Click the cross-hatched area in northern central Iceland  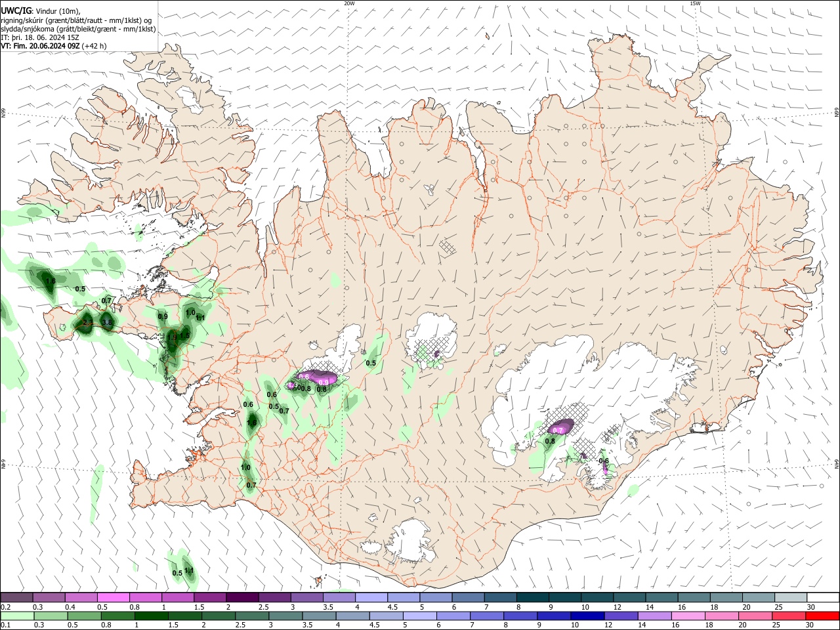coord(448,246)
